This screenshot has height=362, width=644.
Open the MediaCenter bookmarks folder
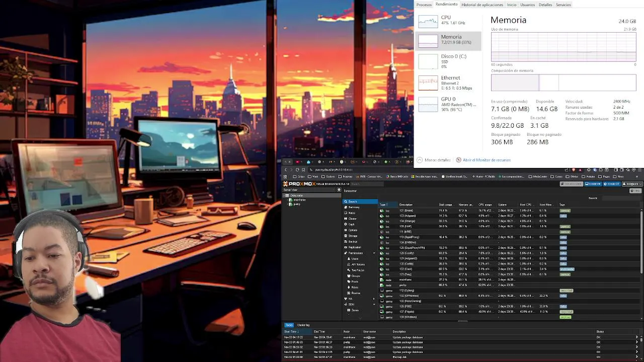coord(539,176)
